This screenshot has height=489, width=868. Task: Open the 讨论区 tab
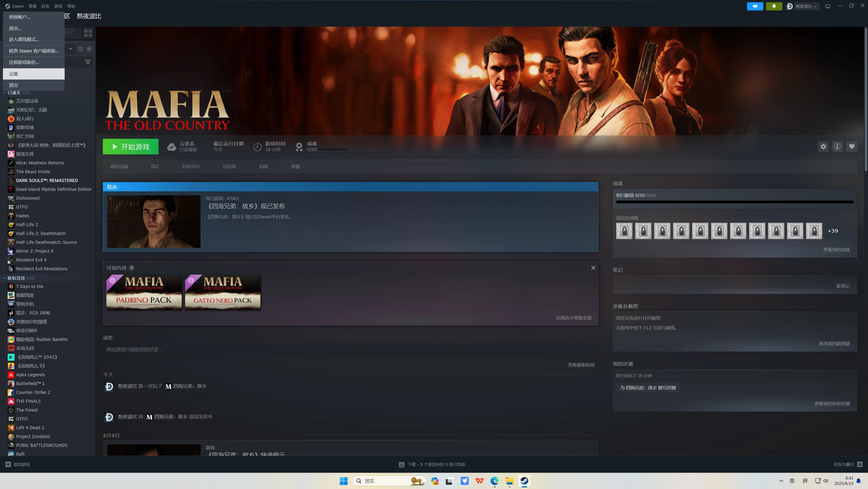tap(229, 167)
